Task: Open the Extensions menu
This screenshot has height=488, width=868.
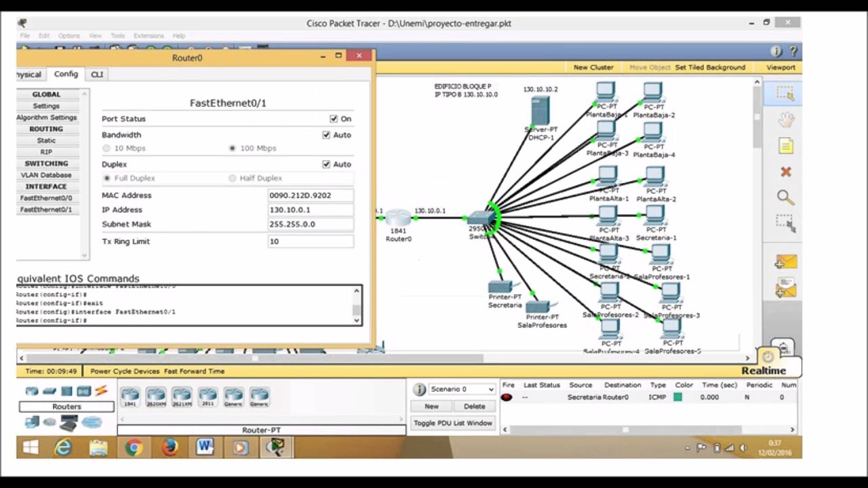Action: 149,36
